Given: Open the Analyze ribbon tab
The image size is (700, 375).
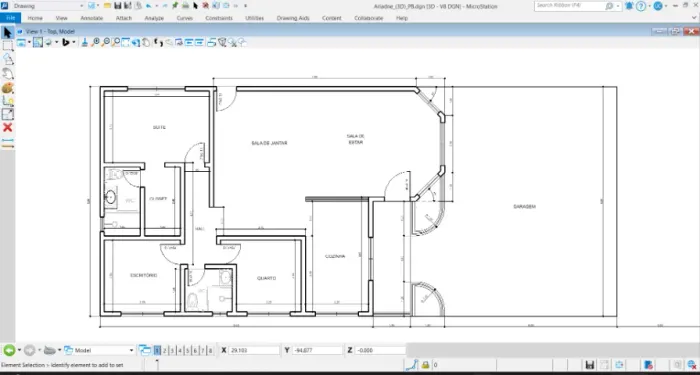Looking at the screenshot, I should pyautogui.click(x=154, y=18).
